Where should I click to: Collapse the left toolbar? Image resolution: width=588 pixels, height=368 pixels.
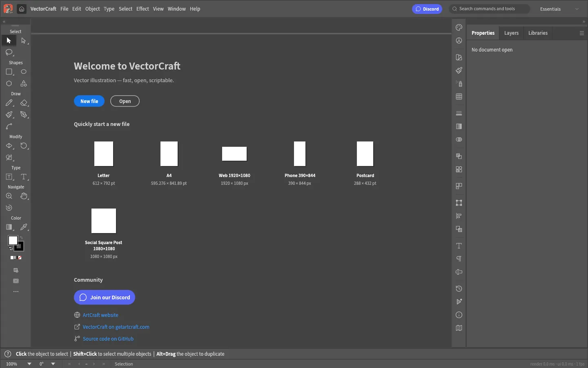point(4,22)
